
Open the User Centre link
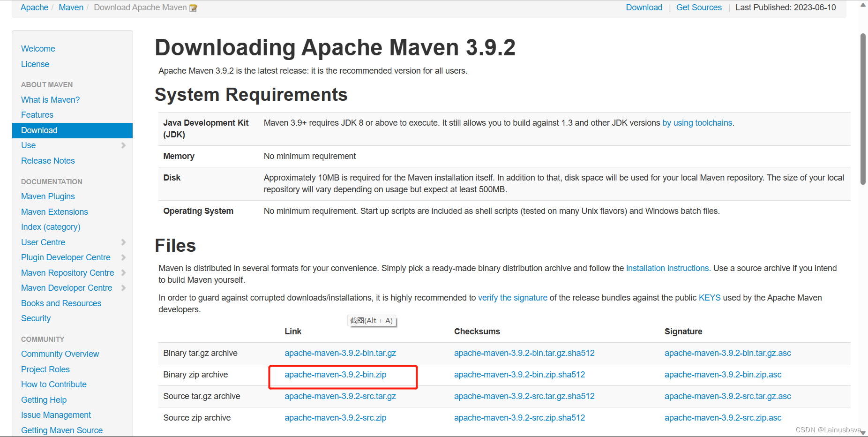(43, 242)
